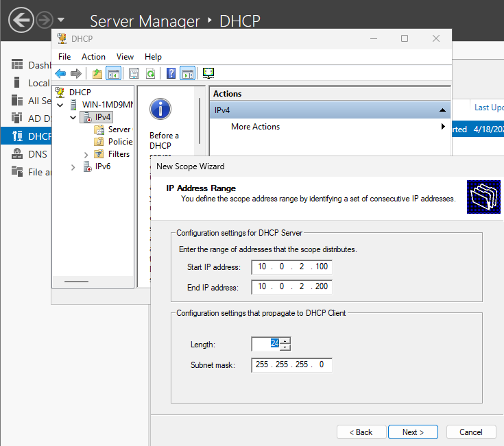Select the DHCP root tree node
The height and width of the screenshot is (446, 504).
(80, 92)
